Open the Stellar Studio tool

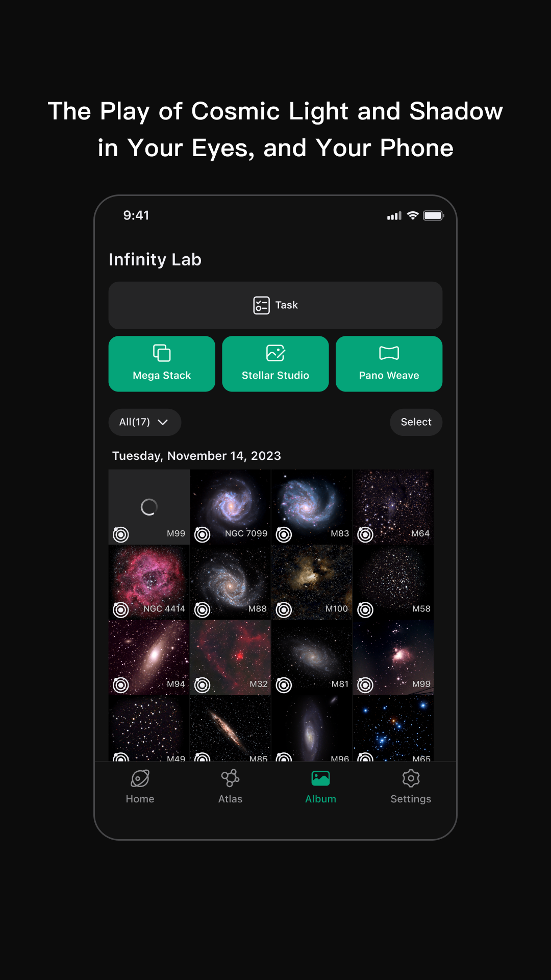(x=275, y=363)
